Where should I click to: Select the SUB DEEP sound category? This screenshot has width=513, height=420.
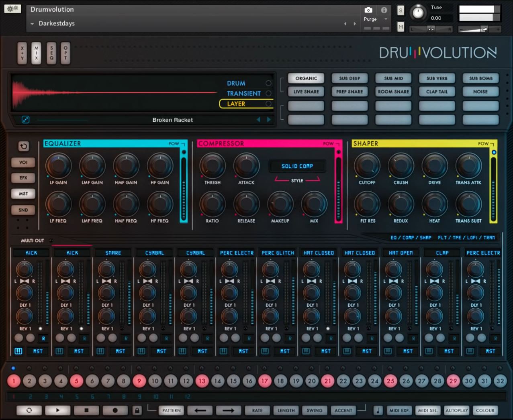[x=349, y=78]
